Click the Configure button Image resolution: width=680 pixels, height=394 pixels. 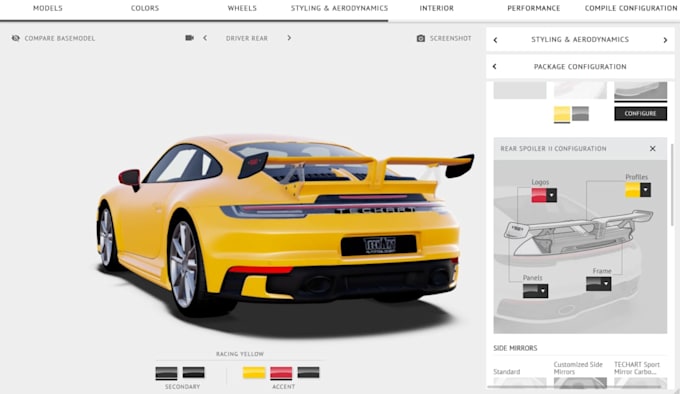pyautogui.click(x=641, y=114)
